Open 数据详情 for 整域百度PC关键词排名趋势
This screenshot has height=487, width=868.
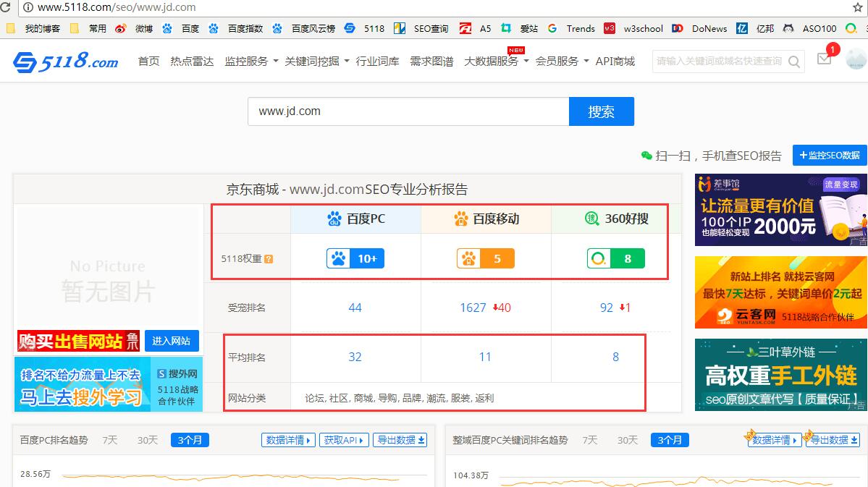pos(775,441)
